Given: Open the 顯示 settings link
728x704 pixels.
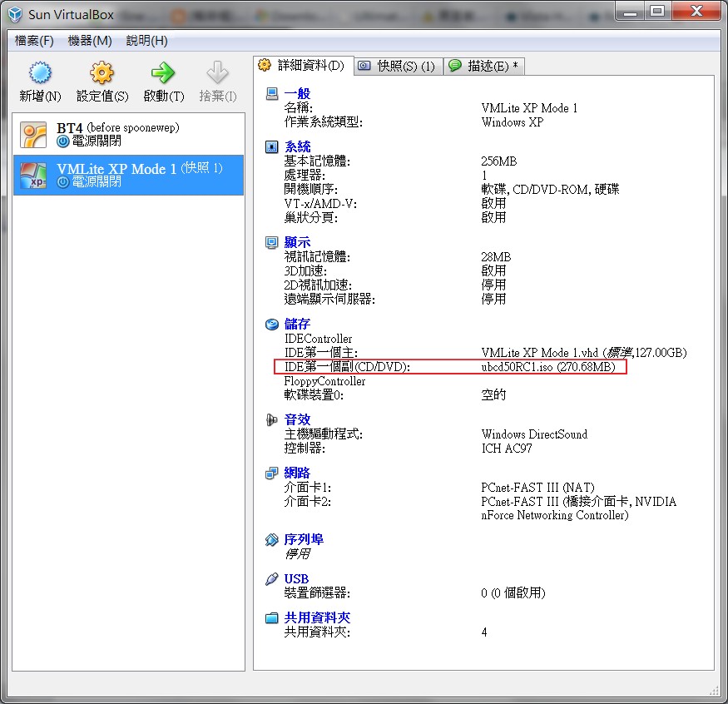Looking at the screenshot, I should point(297,242).
